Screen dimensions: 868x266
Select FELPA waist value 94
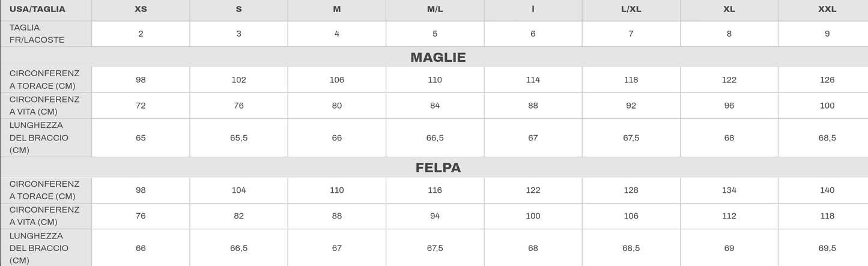coord(435,216)
